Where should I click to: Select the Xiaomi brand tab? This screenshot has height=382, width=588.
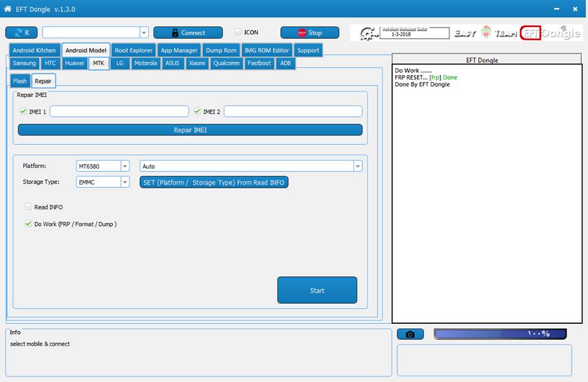(197, 63)
